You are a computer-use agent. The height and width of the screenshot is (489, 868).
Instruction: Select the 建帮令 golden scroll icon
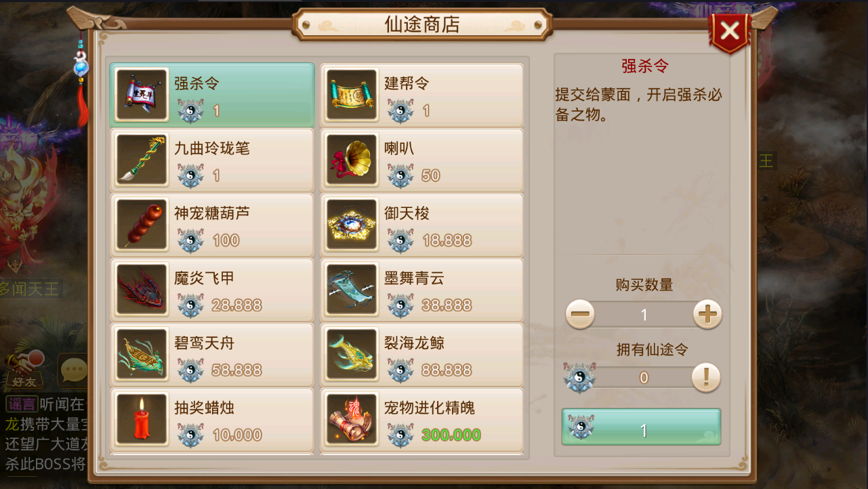(x=352, y=95)
